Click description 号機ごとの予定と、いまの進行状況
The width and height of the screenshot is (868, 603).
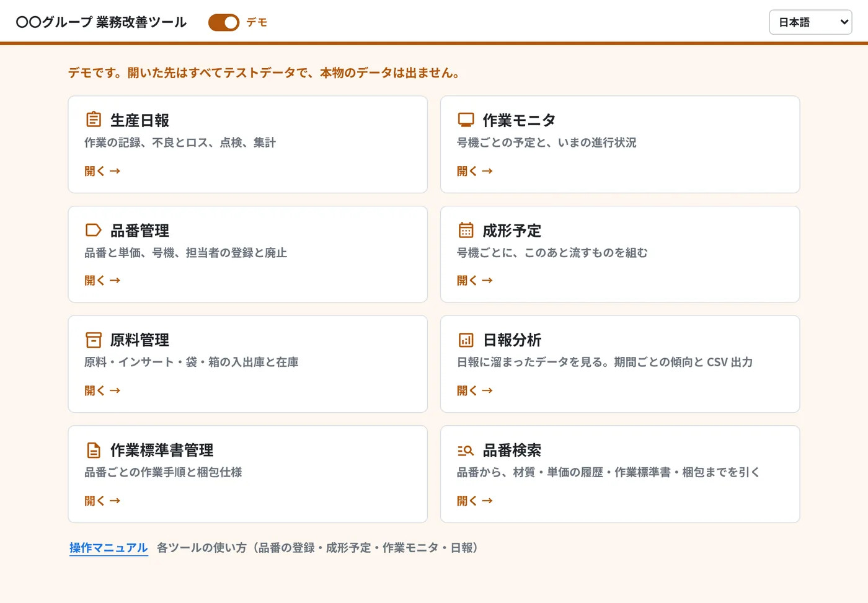point(547,143)
